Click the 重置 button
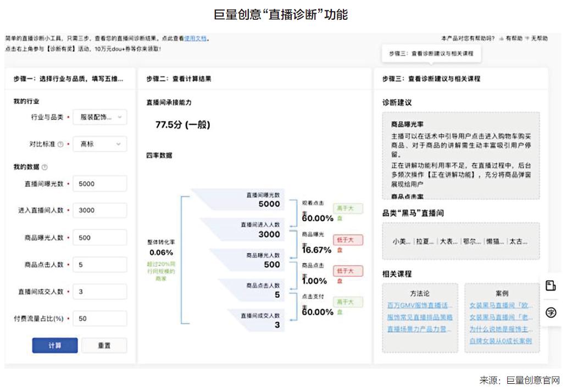 tap(104, 345)
